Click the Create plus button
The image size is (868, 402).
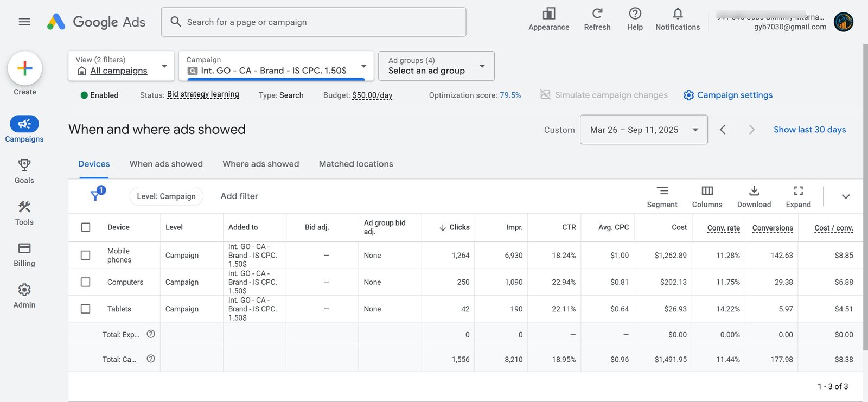25,68
